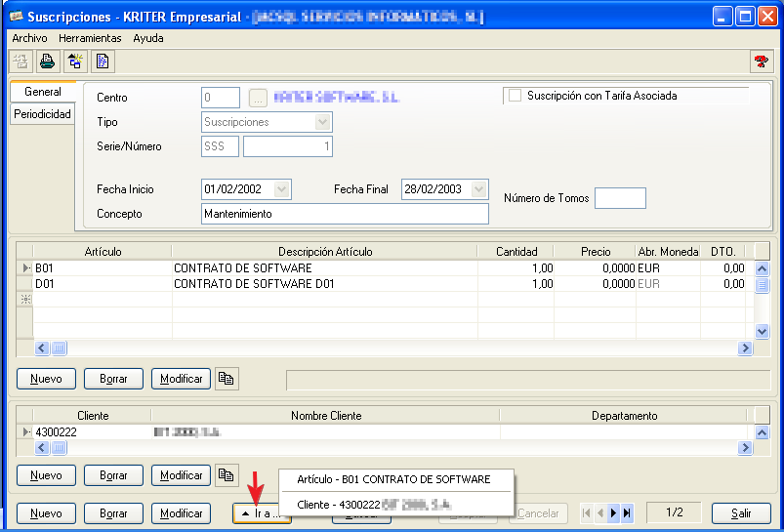
Task: Choose Artículo - B01 CONTRATO DE SOFTWARE entry
Action: [x=394, y=479]
